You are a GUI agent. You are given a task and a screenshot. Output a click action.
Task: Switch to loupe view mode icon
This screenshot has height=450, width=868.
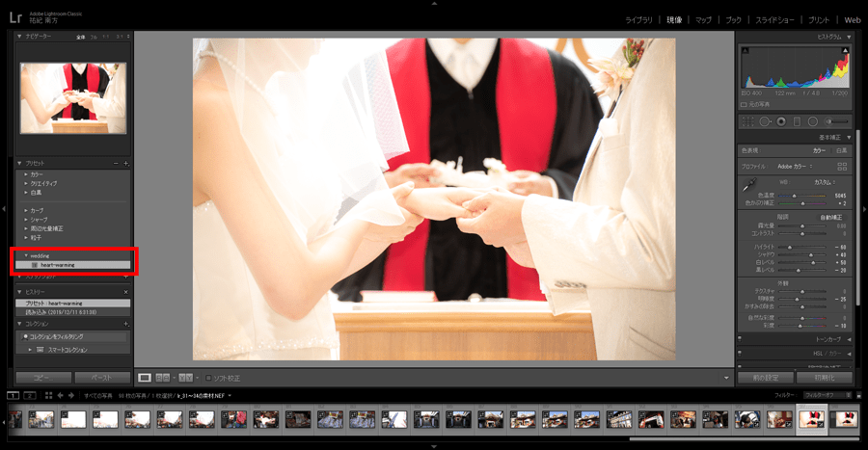tap(145, 378)
